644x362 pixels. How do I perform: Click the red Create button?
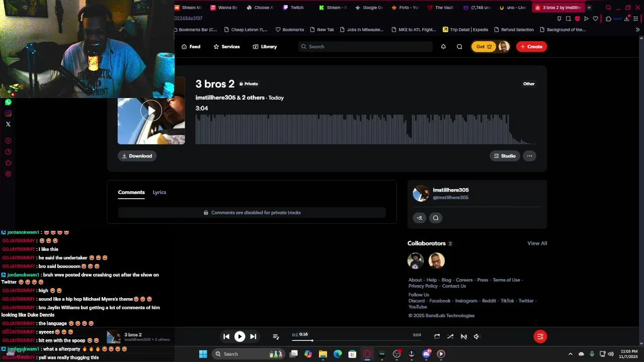coord(531,47)
